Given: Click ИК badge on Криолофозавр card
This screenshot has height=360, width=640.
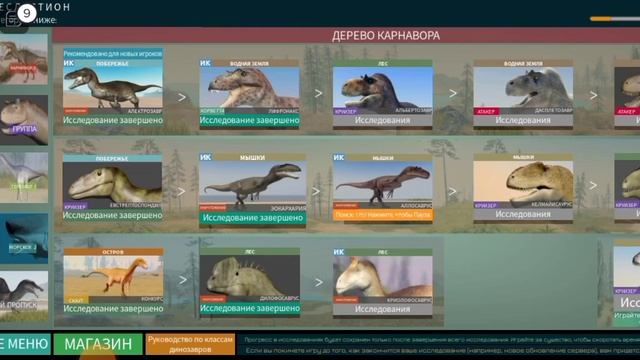Looking at the screenshot, I should (338, 252).
